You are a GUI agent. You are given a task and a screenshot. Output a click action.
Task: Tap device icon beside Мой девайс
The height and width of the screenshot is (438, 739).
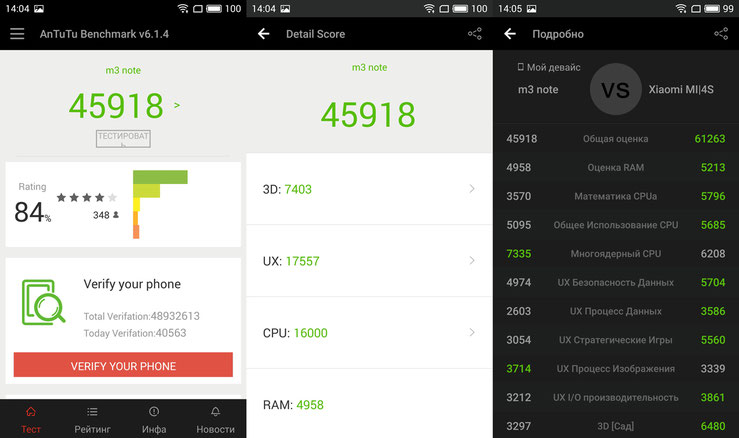point(520,67)
